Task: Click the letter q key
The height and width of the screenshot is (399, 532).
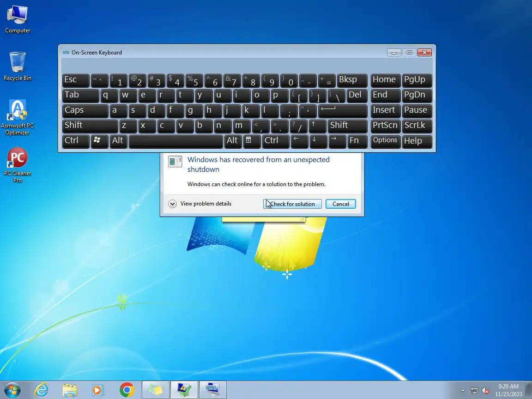Action: tap(109, 95)
